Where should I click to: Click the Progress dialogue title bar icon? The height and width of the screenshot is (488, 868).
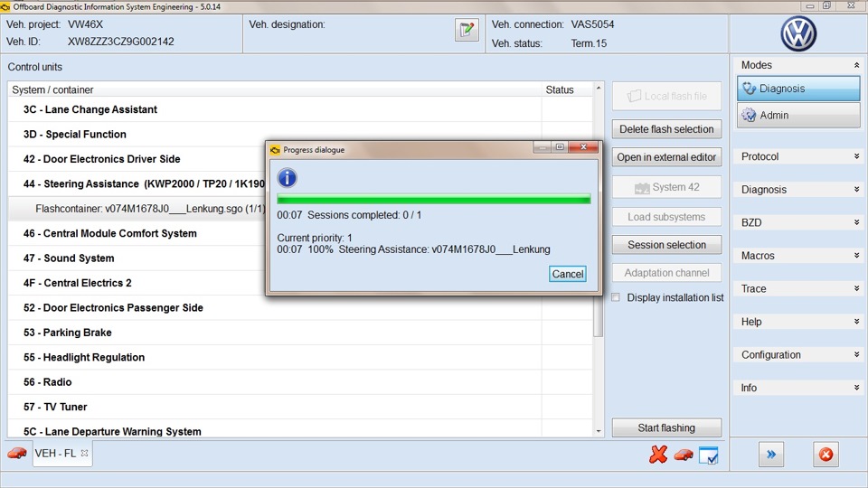point(275,150)
